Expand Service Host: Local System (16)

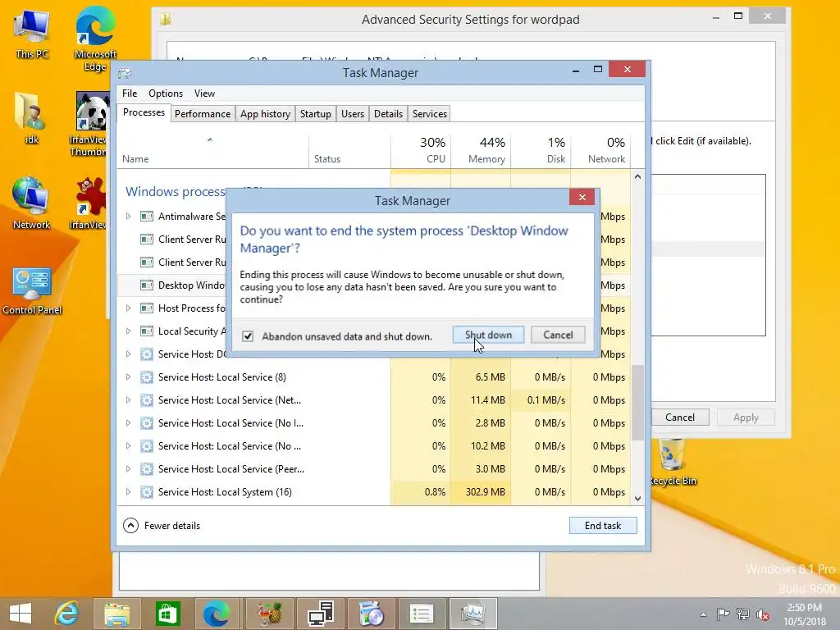pos(128,492)
